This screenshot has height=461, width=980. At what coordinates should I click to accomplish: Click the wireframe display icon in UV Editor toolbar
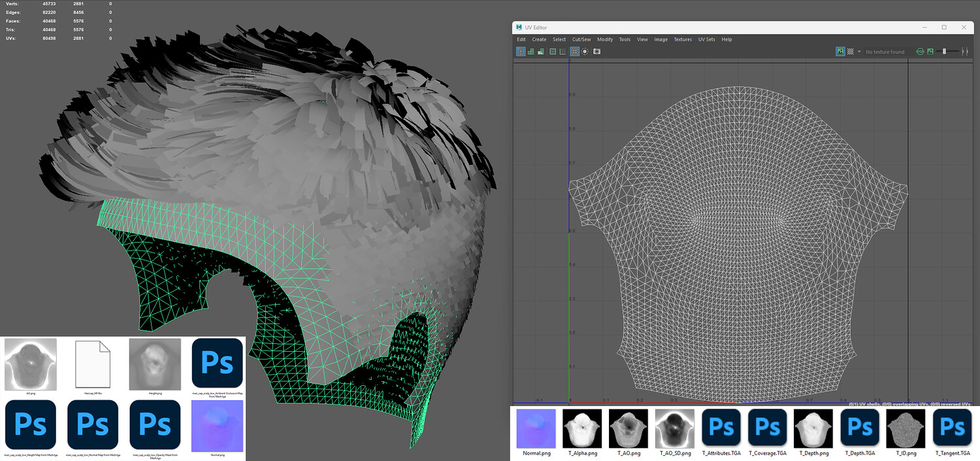[x=521, y=51]
